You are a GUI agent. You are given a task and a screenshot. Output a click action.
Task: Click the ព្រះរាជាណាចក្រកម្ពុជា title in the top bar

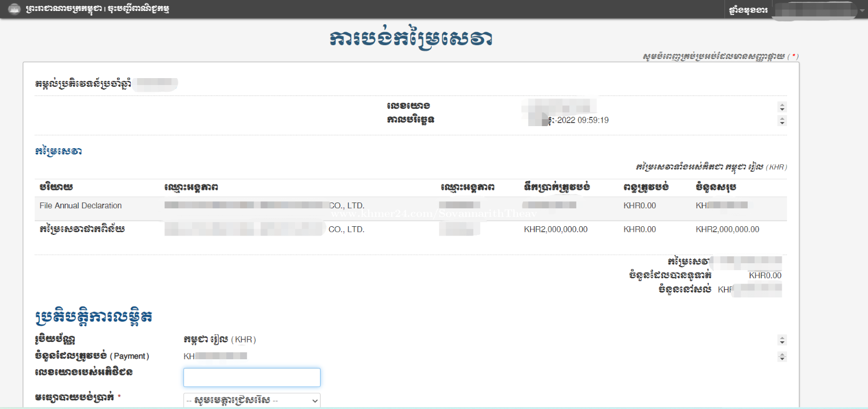click(64, 10)
